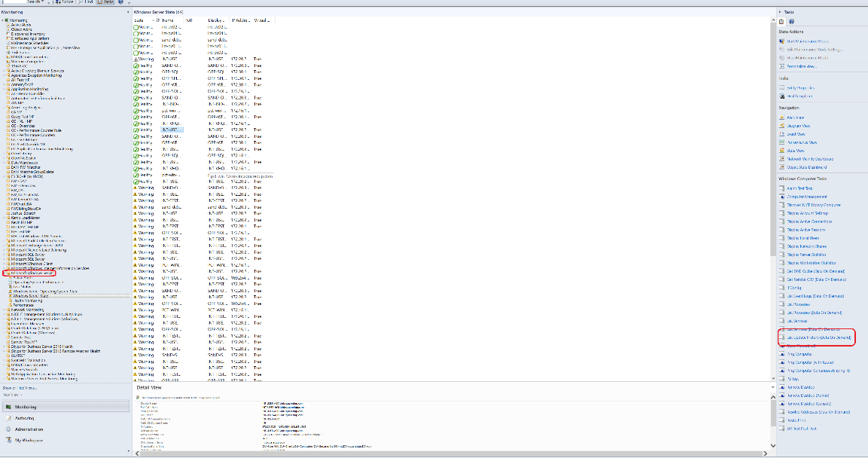Open the Monitoring workspace button
This screenshot has height=458, width=868.
(25, 407)
